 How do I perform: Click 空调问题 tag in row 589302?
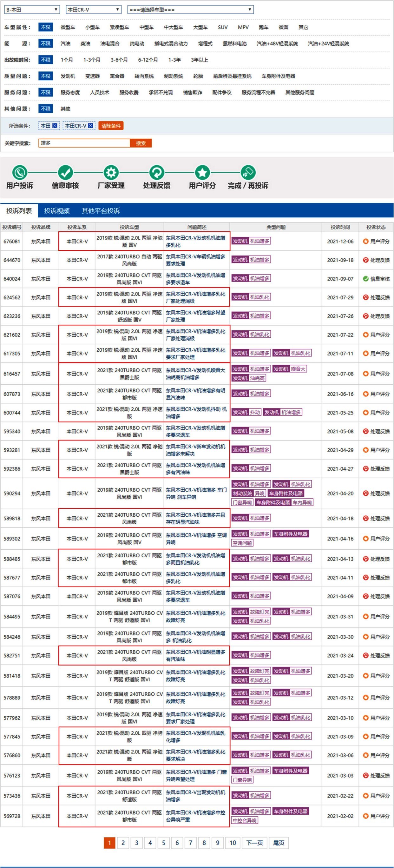point(242,543)
